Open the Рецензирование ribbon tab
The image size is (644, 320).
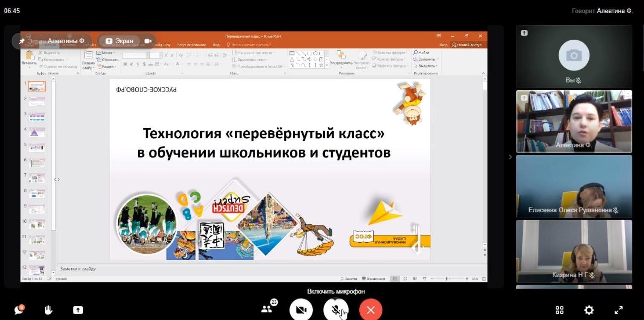point(192,45)
